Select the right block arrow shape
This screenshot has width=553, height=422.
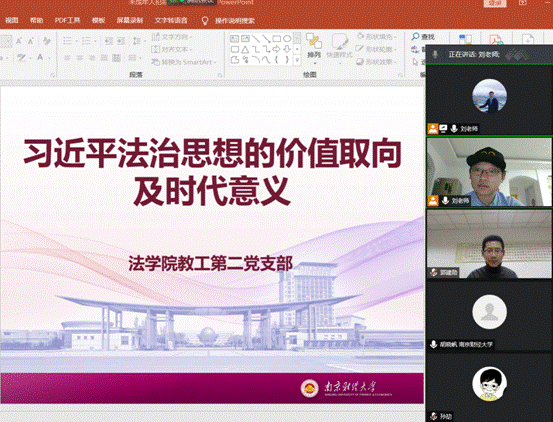276,49
